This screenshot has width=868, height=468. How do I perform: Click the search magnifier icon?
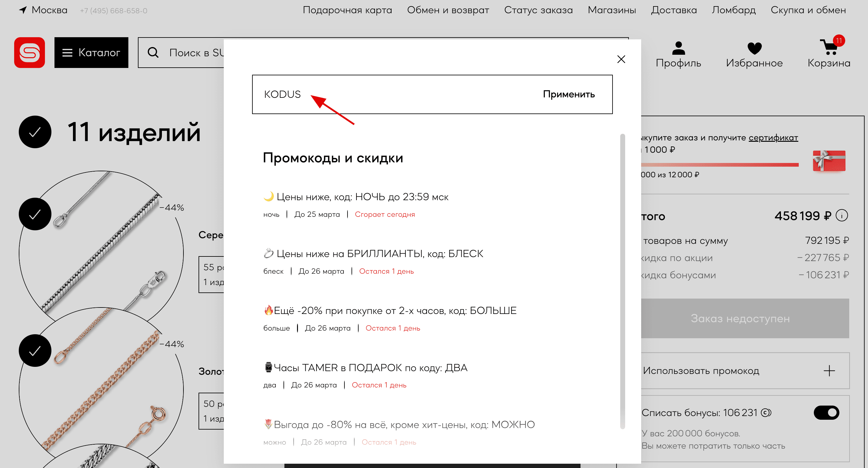click(154, 53)
